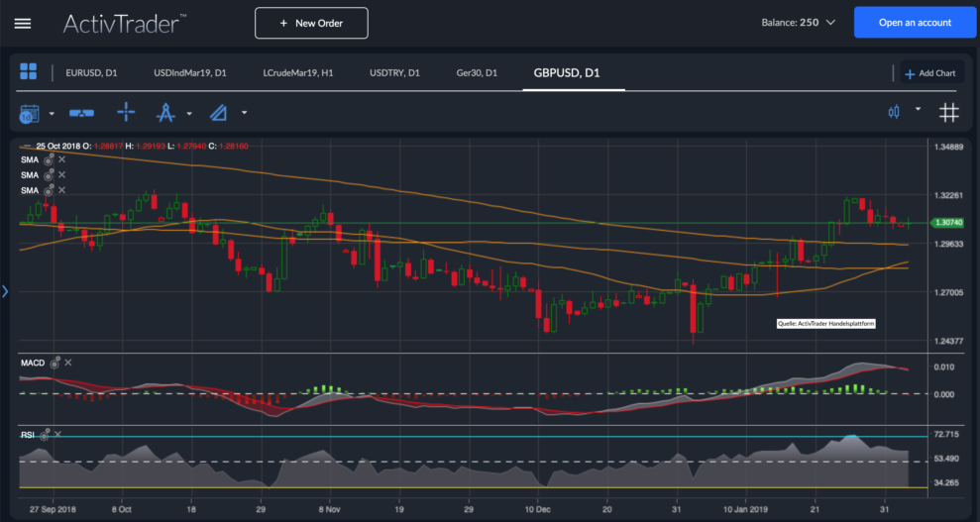This screenshot has width=980, height=522.
Task: Remove the first SMA indicator
Action: coord(61,159)
